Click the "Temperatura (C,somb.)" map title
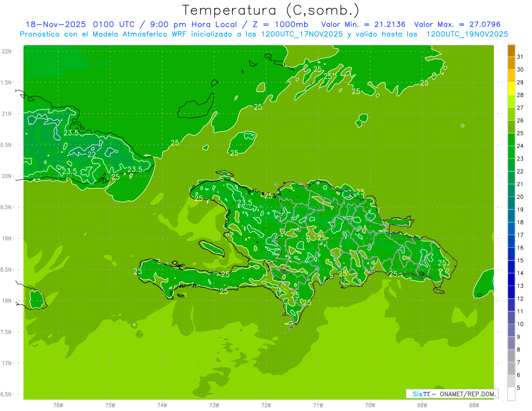Image resolution: width=532 pixels, height=411 pixels. tap(271, 10)
